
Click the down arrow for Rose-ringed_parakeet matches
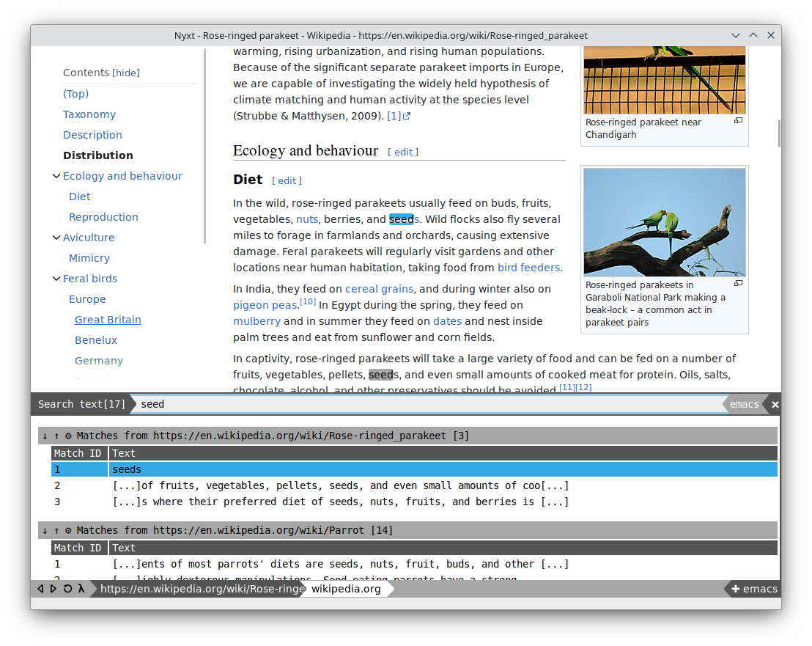tap(45, 436)
